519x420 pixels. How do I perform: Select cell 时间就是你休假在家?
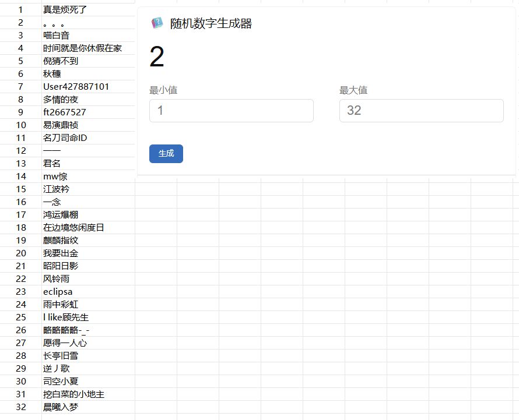pos(89,48)
